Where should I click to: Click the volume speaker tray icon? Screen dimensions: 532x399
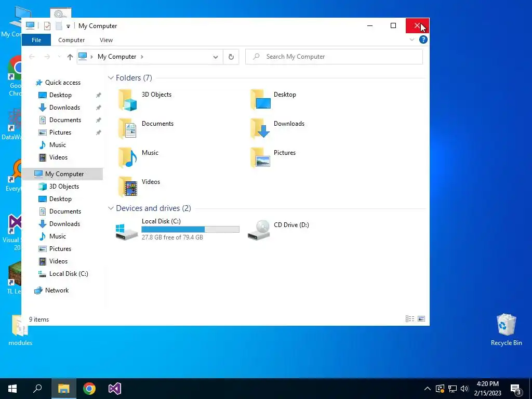tap(464, 389)
